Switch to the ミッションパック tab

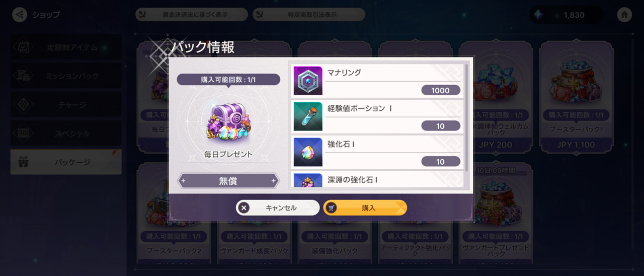tap(66, 76)
